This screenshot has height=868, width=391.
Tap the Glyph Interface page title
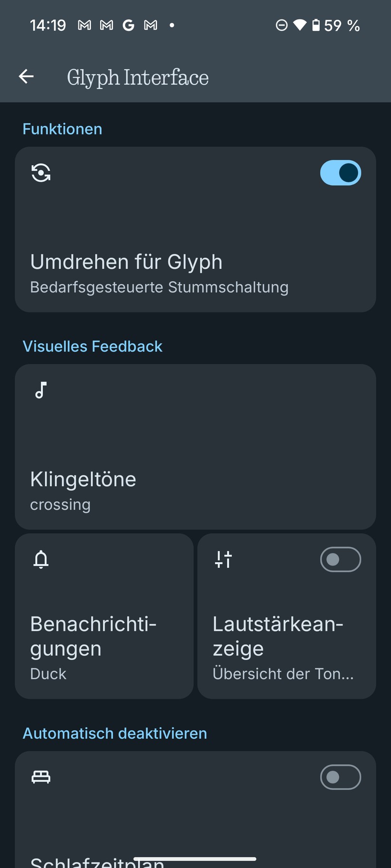click(138, 77)
